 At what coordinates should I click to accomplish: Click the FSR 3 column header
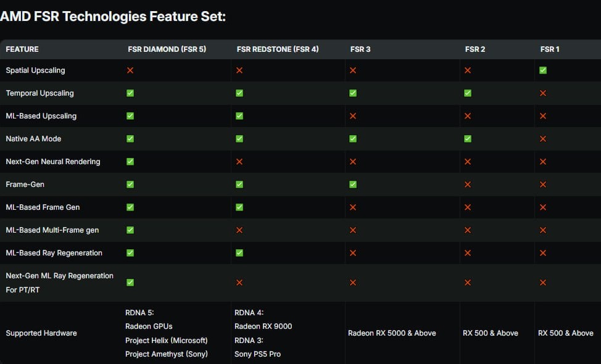(x=360, y=49)
